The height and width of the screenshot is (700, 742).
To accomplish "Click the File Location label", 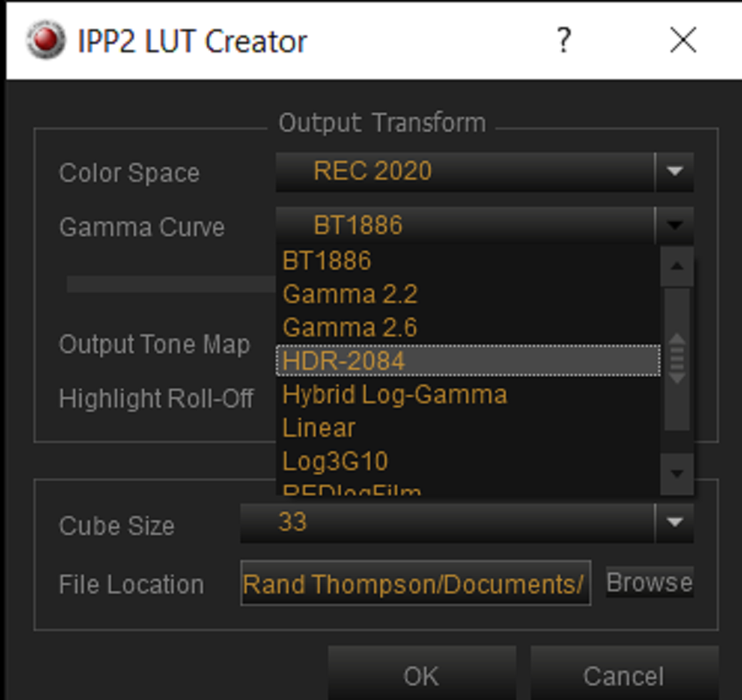I will [131, 584].
